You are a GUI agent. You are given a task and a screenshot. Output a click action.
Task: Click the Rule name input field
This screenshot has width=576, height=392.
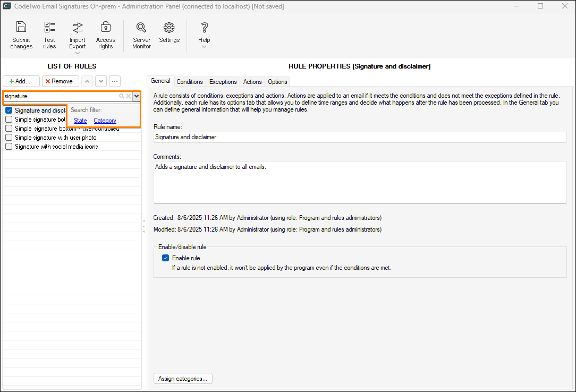tap(360, 137)
